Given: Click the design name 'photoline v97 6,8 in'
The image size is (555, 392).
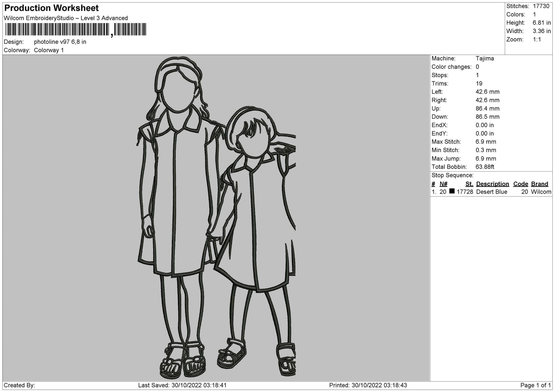Looking at the screenshot, I should coord(60,42).
